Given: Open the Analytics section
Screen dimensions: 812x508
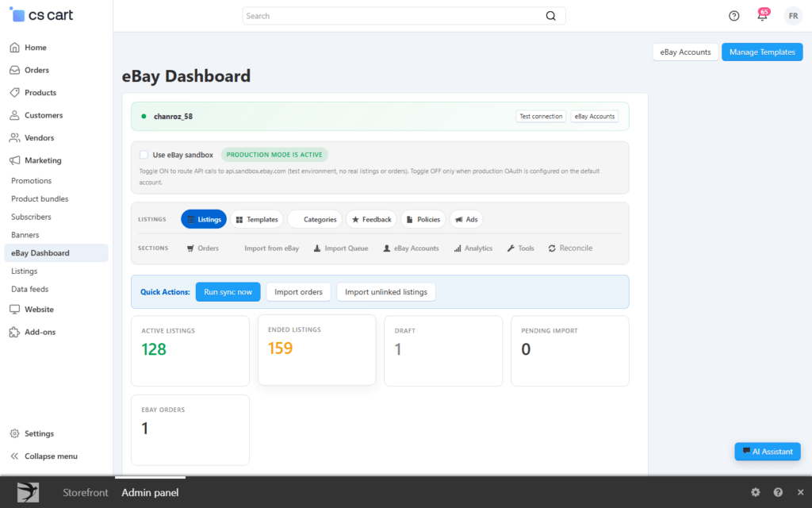Looking at the screenshot, I should [x=473, y=248].
